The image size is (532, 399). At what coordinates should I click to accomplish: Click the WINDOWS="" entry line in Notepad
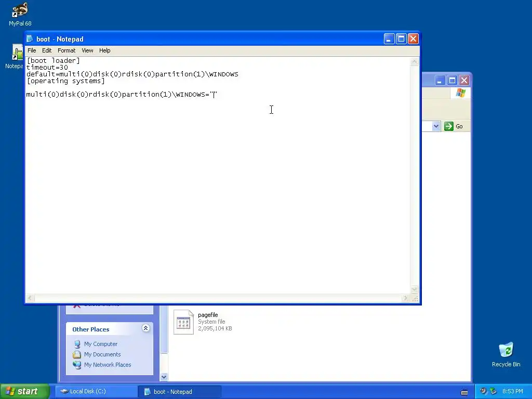pyautogui.click(x=122, y=95)
